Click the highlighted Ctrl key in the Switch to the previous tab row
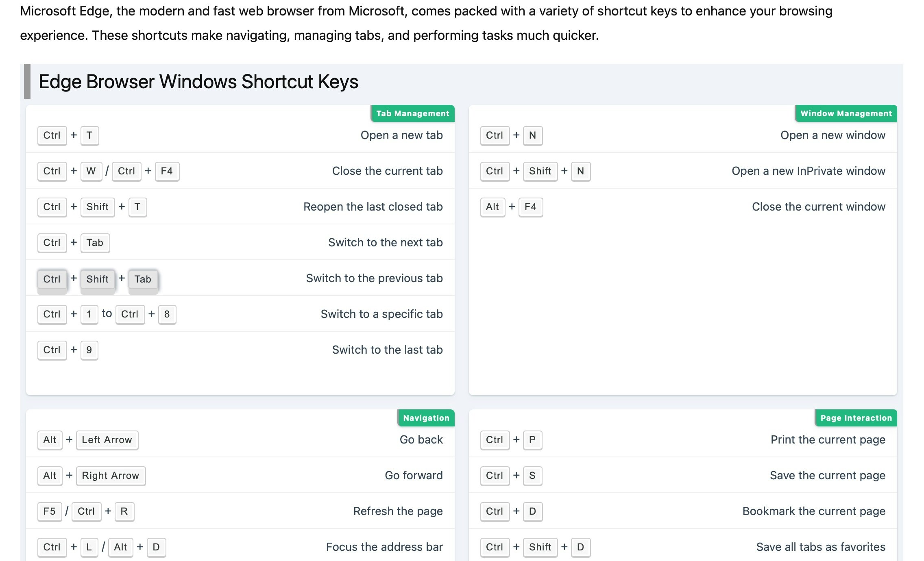This screenshot has height=561, width=924. [x=52, y=279]
